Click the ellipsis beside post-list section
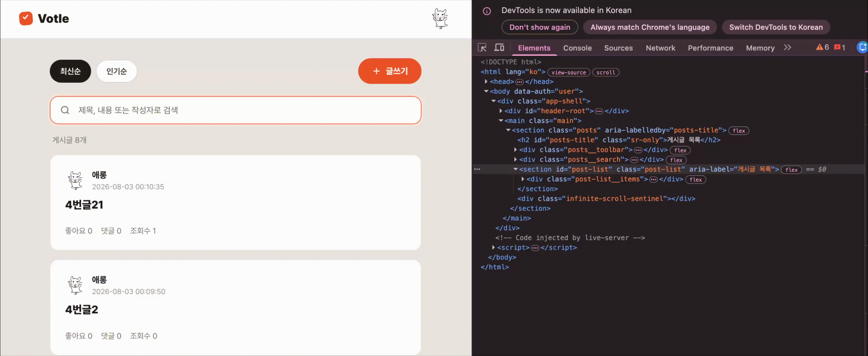868x356 pixels. tap(477, 169)
